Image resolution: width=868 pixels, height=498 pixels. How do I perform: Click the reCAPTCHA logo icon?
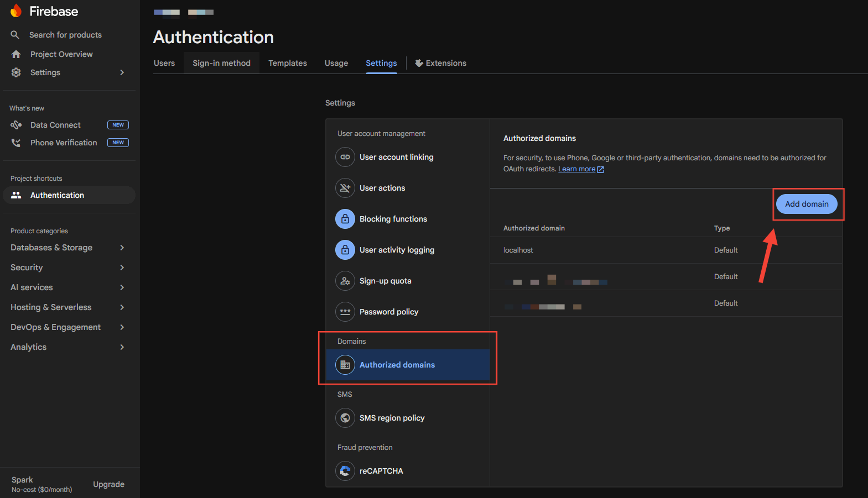[x=345, y=471]
